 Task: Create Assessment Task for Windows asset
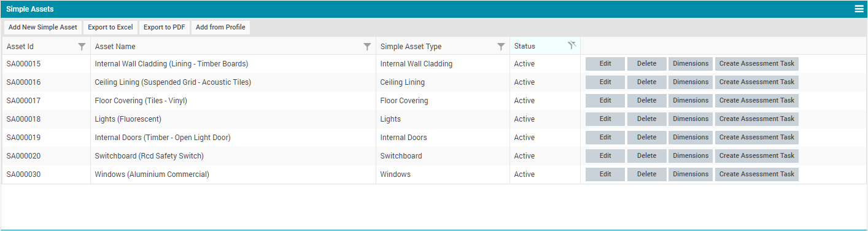point(757,174)
